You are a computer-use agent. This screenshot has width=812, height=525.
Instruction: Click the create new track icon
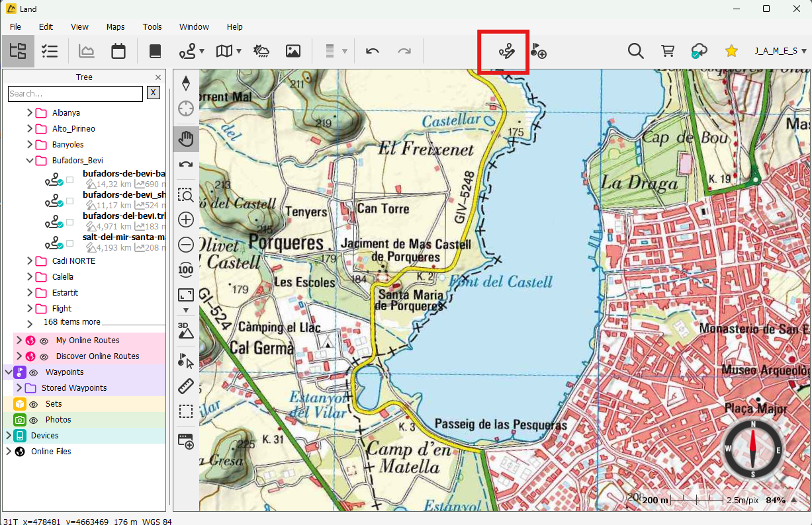(506, 51)
